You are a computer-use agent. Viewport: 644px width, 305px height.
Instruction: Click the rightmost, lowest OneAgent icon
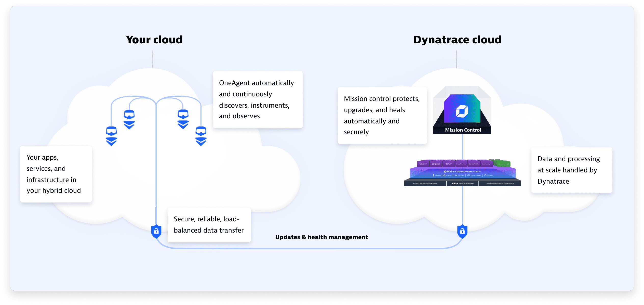(x=201, y=136)
